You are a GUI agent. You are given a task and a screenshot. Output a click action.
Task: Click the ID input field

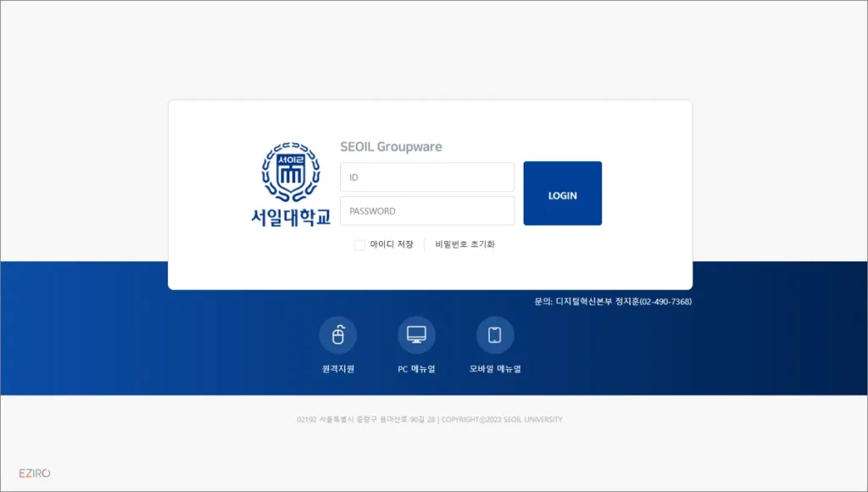(427, 176)
